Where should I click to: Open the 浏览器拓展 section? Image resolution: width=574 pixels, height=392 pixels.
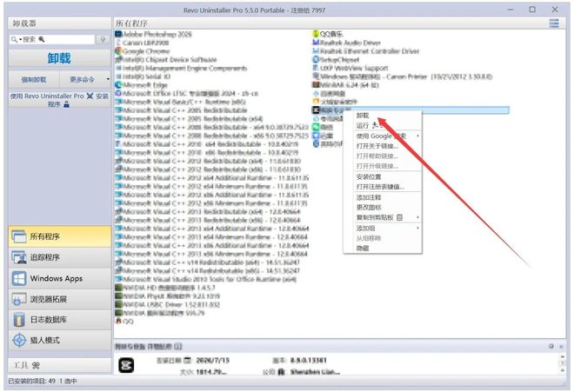point(59,299)
